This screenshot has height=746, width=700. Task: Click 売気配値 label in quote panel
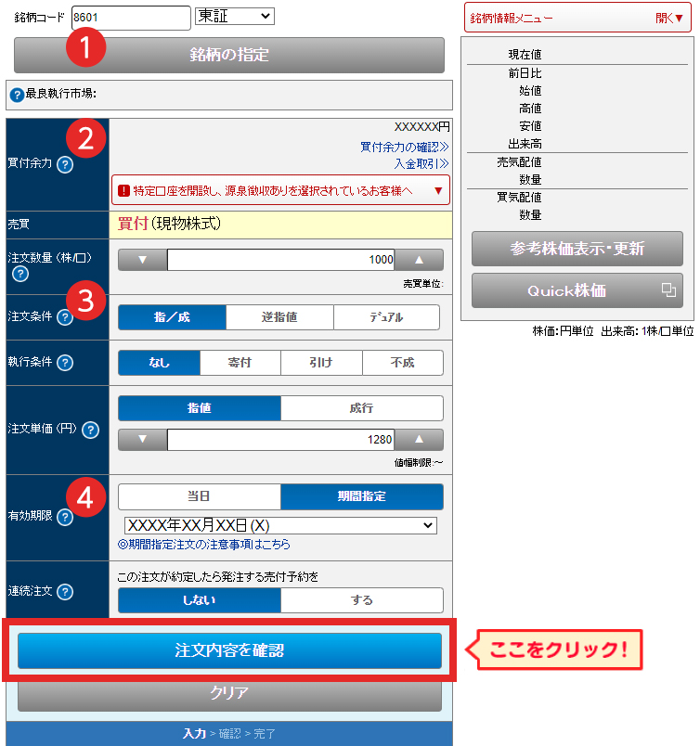pos(519,162)
